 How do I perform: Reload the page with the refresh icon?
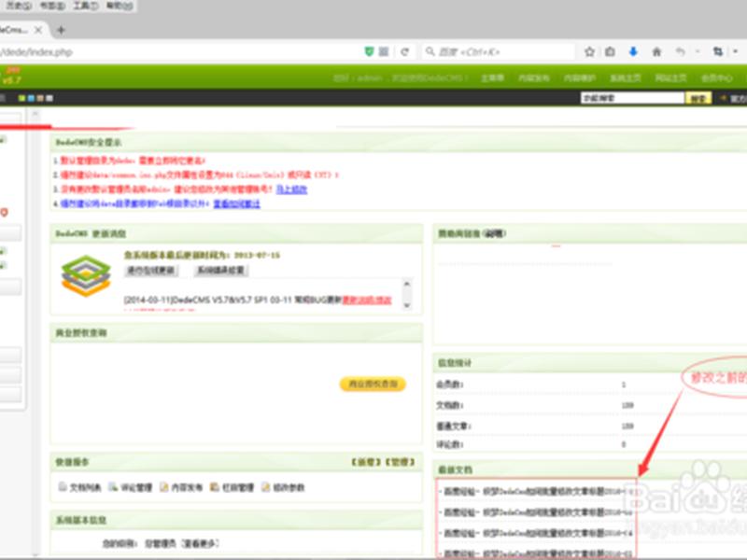pyautogui.click(x=404, y=51)
